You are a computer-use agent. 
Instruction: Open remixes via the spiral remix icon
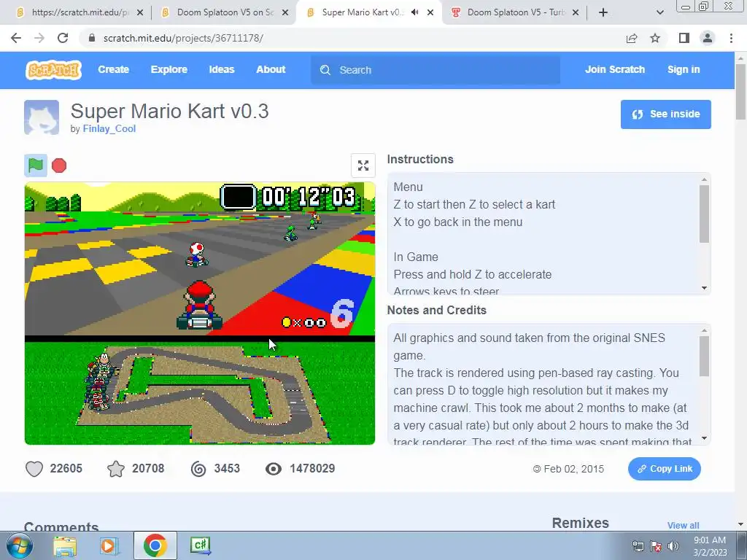[x=198, y=469]
